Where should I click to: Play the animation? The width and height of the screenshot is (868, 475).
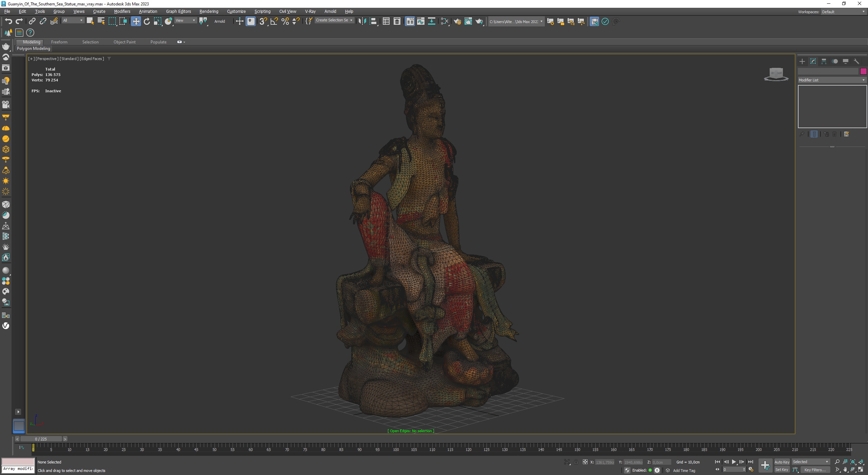click(734, 462)
